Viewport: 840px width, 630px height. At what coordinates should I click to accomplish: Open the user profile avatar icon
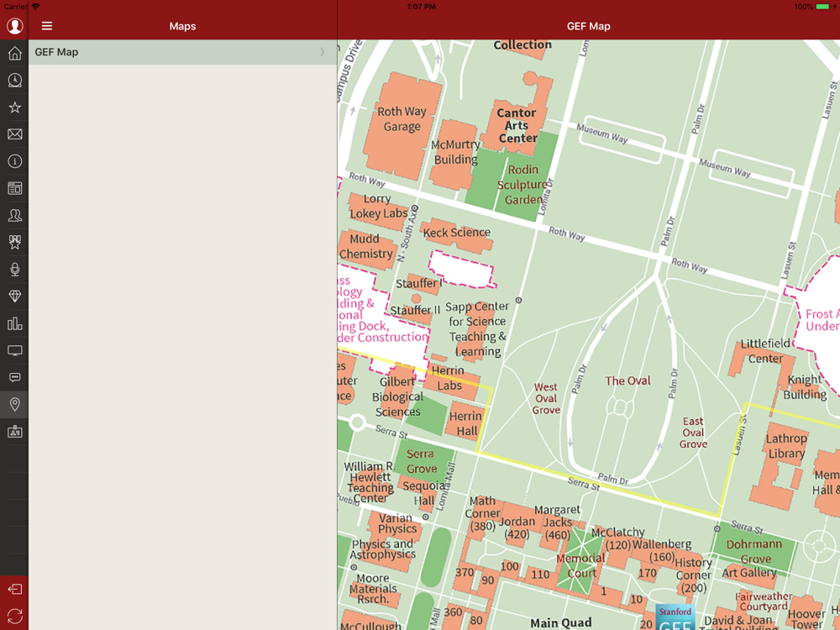(14, 26)
